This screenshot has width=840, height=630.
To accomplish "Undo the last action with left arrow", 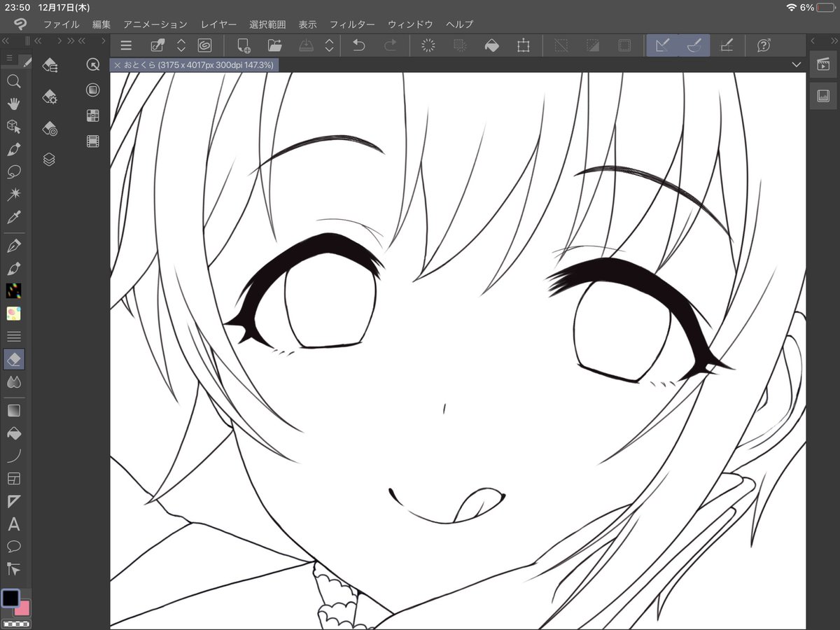I will tap(358, 46).
